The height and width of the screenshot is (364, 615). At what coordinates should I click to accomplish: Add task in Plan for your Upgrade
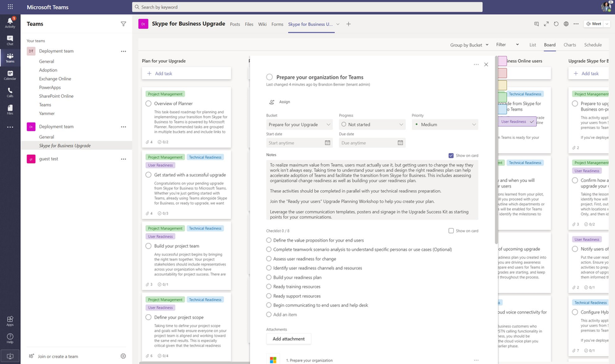pos(187,73)
